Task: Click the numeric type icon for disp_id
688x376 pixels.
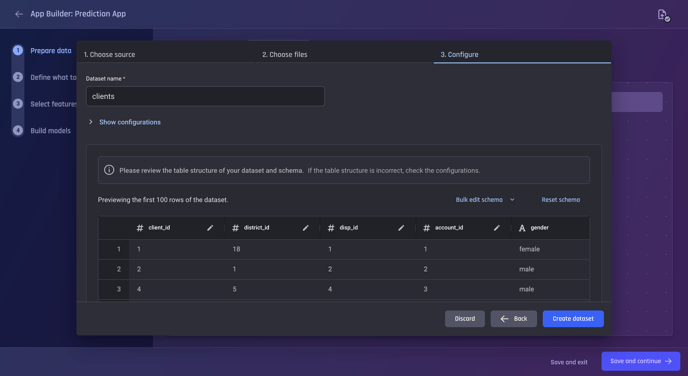Action: coord(331,228)
